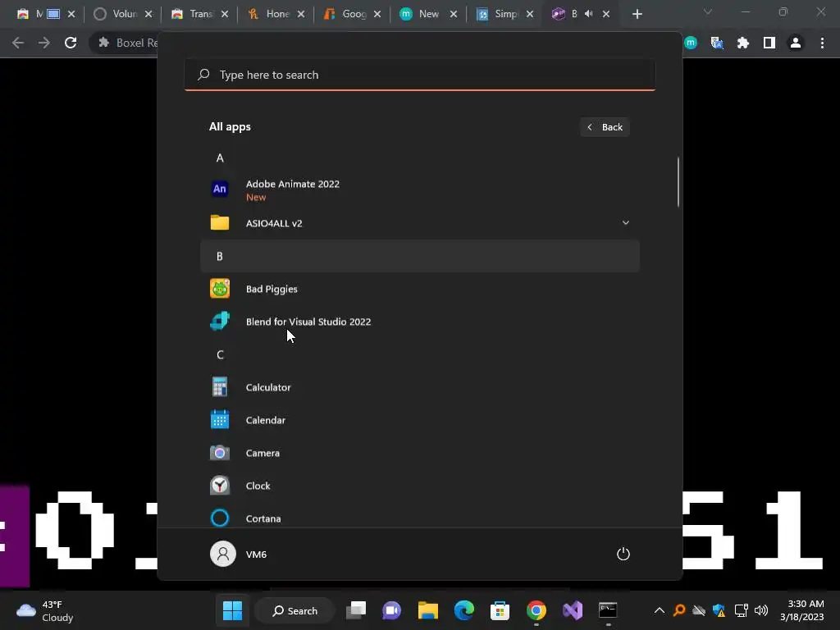The image size is (840, 630).
Task: Click the Chrome address bar
Action: click(123, 43)
